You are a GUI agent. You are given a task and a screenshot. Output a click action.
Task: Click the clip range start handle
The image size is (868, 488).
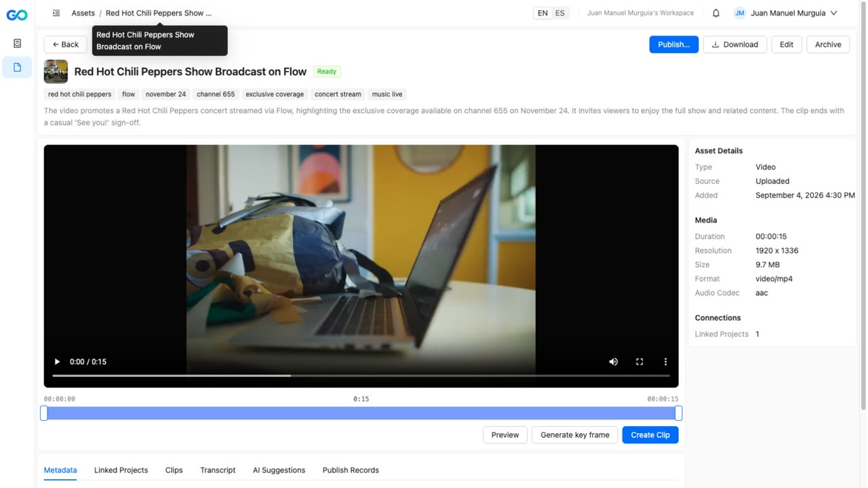[x=44, y=413]
